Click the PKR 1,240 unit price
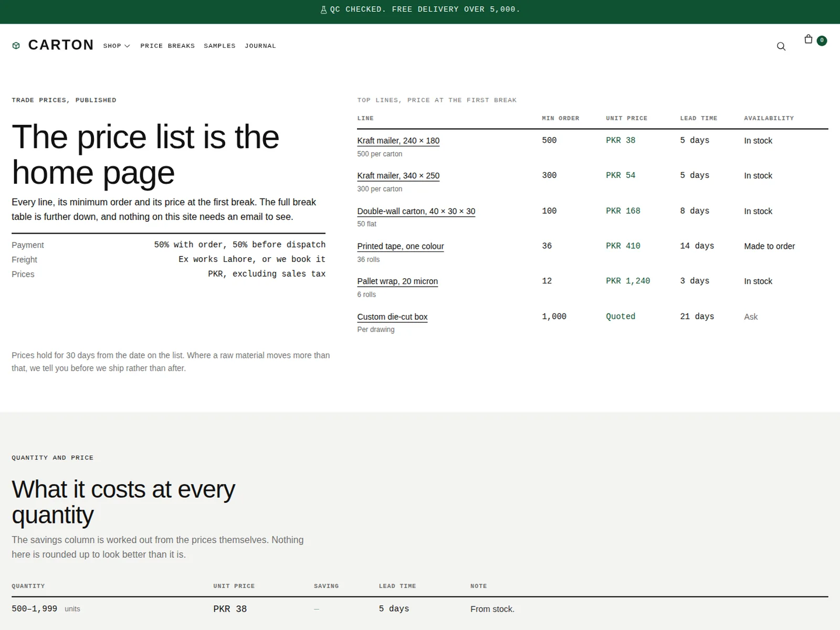840x630 pixels. tap(628, 281)
